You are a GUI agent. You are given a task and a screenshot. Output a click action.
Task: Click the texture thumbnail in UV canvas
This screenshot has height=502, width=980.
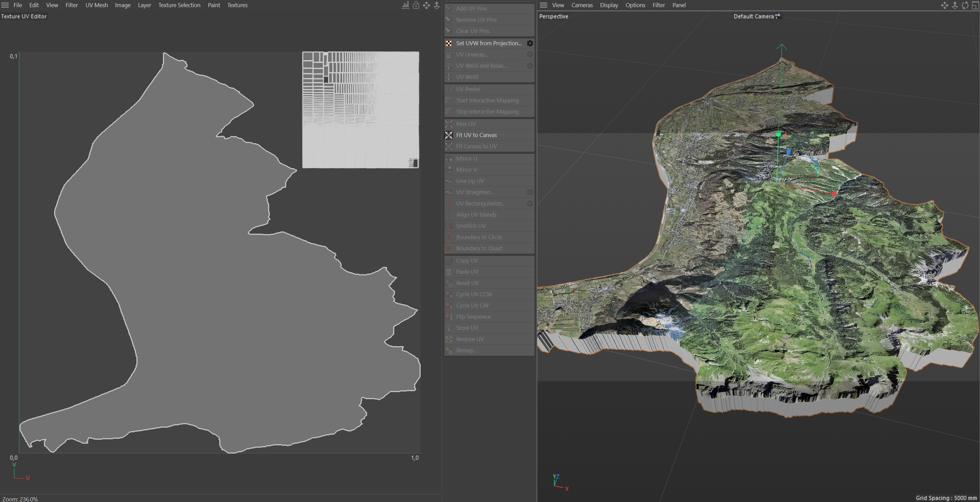[x=360, y=110]
